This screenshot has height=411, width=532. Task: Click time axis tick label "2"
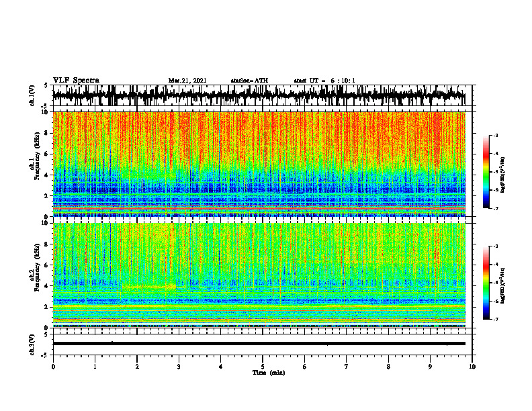137,367
